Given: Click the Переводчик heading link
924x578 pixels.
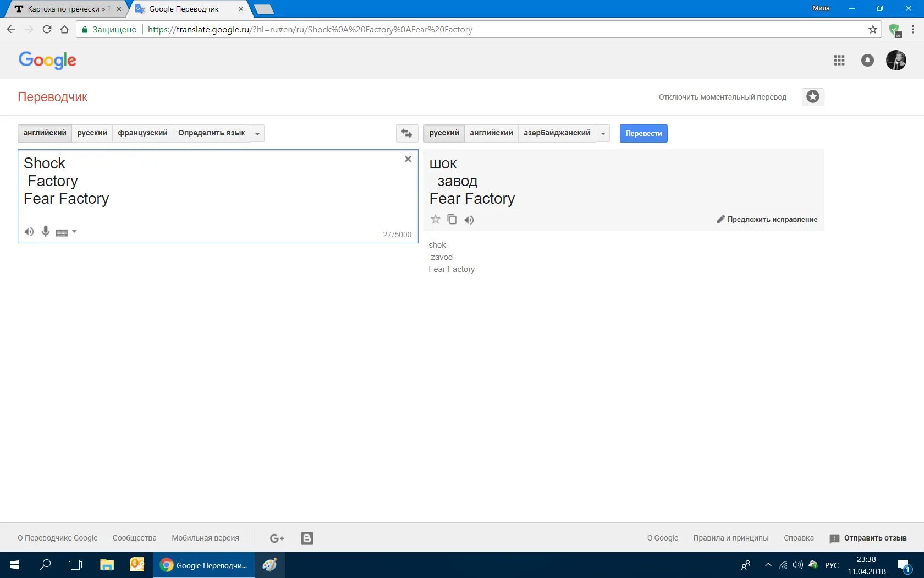Looking at the screenshot, I should (53, 97).
